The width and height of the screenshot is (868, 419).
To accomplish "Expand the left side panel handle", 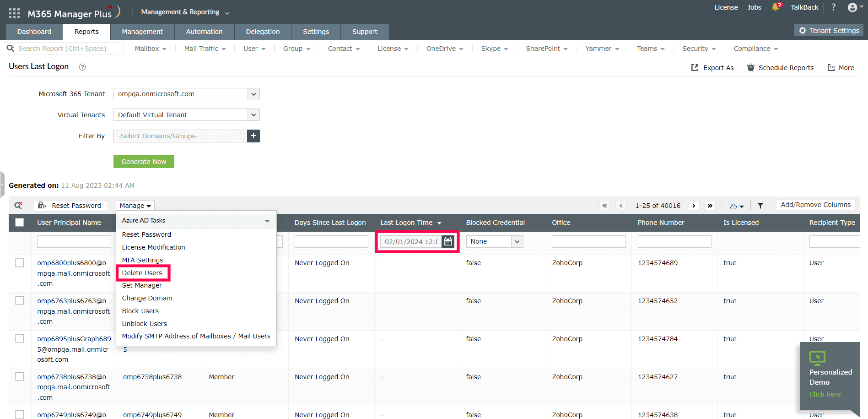I will [x=2, y=185].
